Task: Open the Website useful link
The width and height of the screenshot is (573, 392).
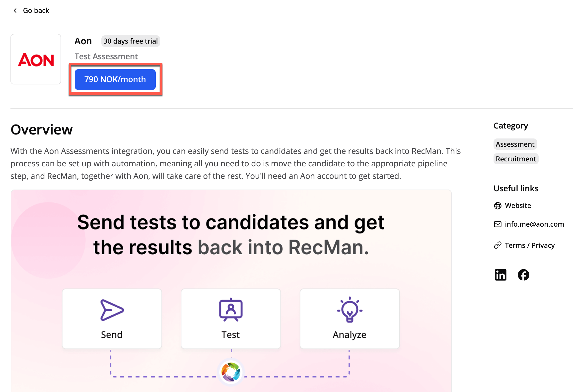Action: tap(518, 205)
